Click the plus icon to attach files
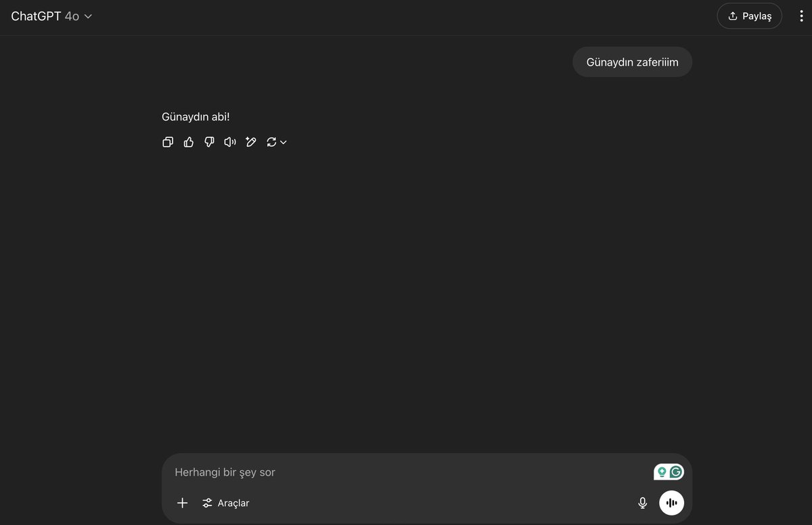The width and height of the screenshot is (812, 525). (182, 503)
